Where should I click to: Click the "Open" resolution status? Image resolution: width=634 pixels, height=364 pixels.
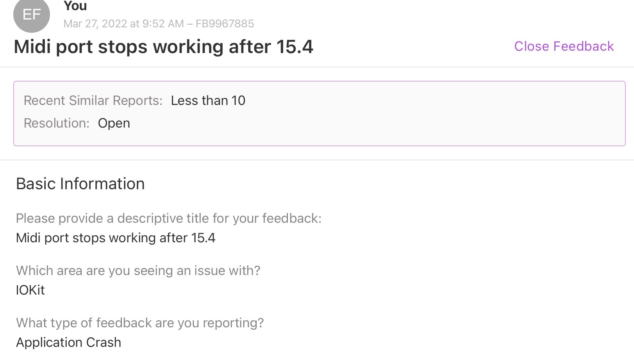(114, 123)
